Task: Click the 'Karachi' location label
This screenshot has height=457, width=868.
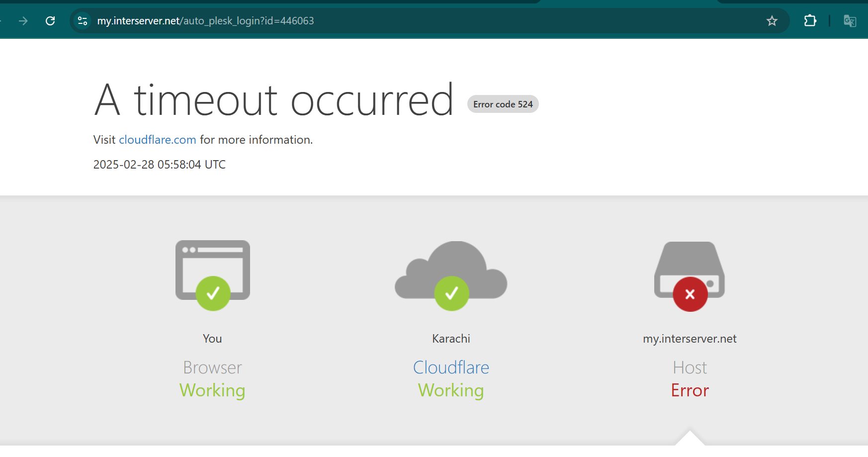Action: click(x=451, y=339)
